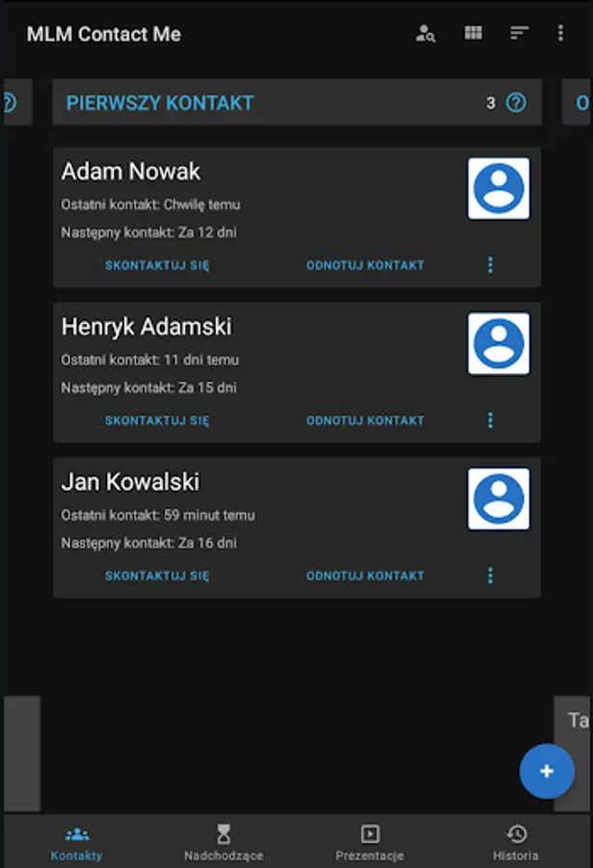Tap the avatar icon for Henryk Adamski
The image size is (593, 868).
(x=499, y=344)
